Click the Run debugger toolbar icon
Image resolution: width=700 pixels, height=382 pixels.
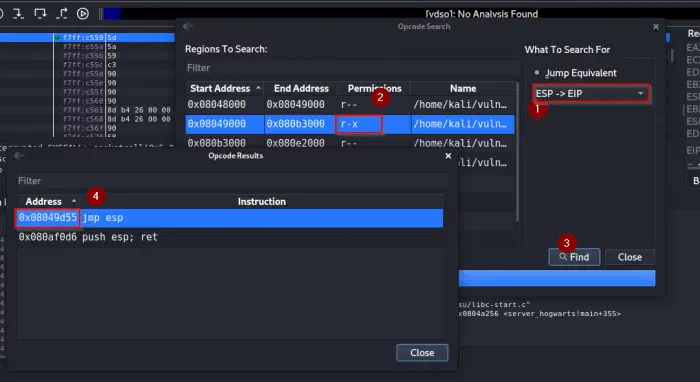tap(83, 14)
